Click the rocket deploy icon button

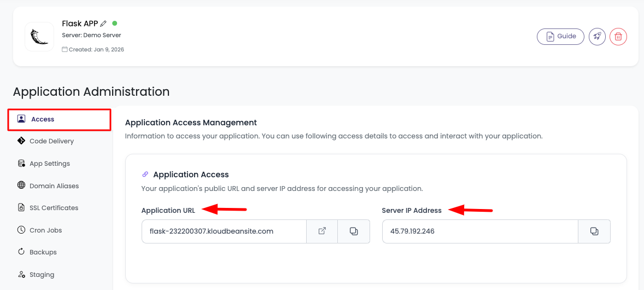[597, 37]
